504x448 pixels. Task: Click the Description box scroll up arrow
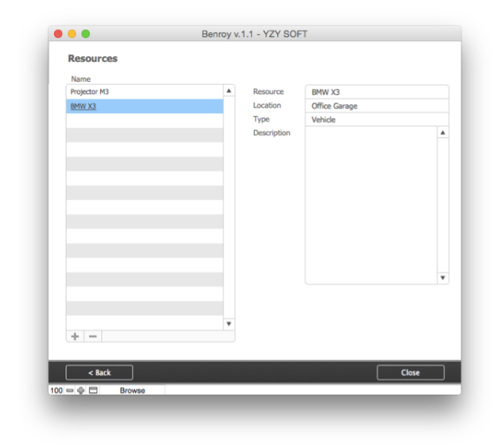(443, 134)
